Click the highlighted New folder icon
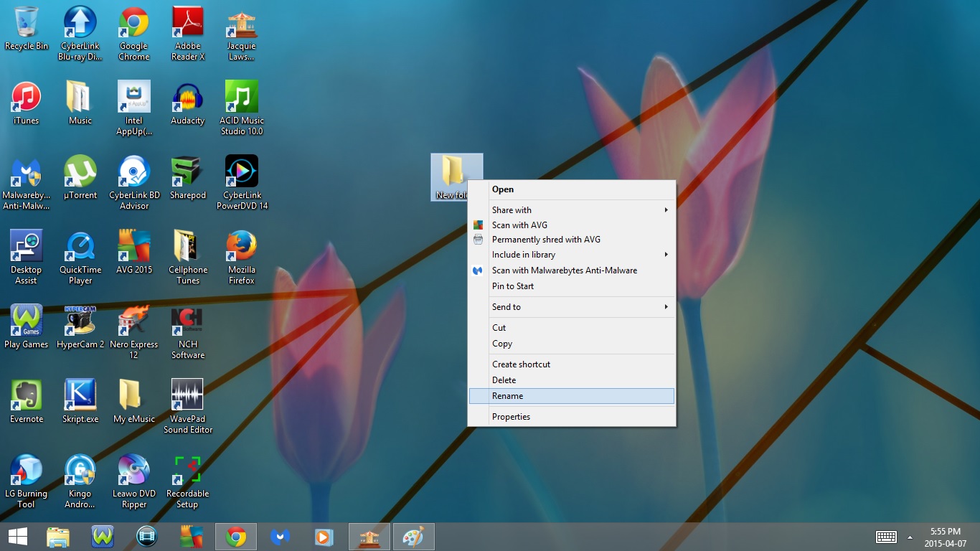Viewport: 980px width, 551px height. 453,172
